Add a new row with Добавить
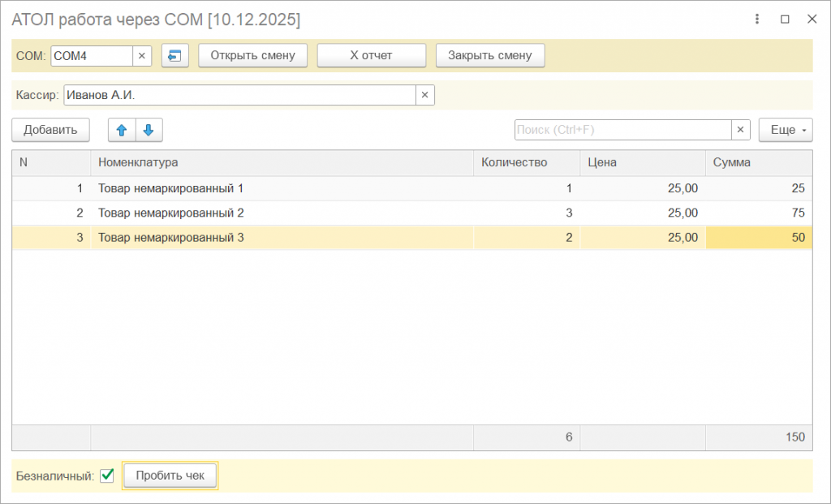 [50, 130]
